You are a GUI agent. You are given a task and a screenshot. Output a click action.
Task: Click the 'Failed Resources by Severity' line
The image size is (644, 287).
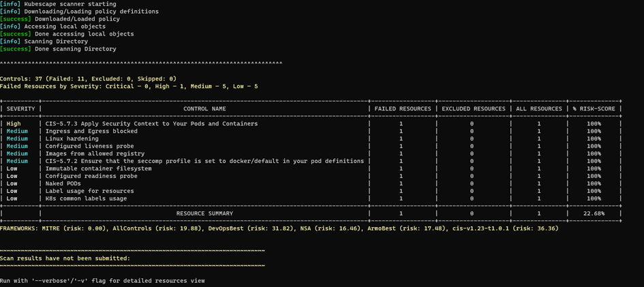129,86
